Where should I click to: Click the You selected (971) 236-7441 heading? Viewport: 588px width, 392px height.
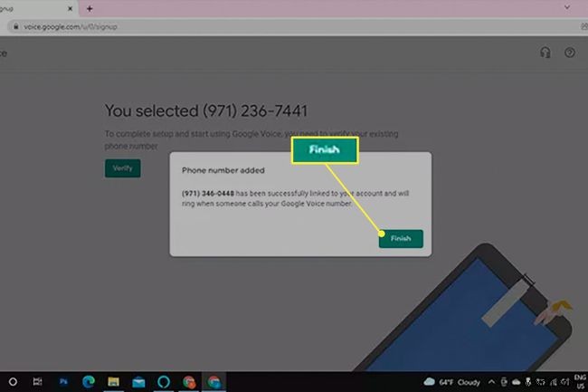tap(206, 111)
